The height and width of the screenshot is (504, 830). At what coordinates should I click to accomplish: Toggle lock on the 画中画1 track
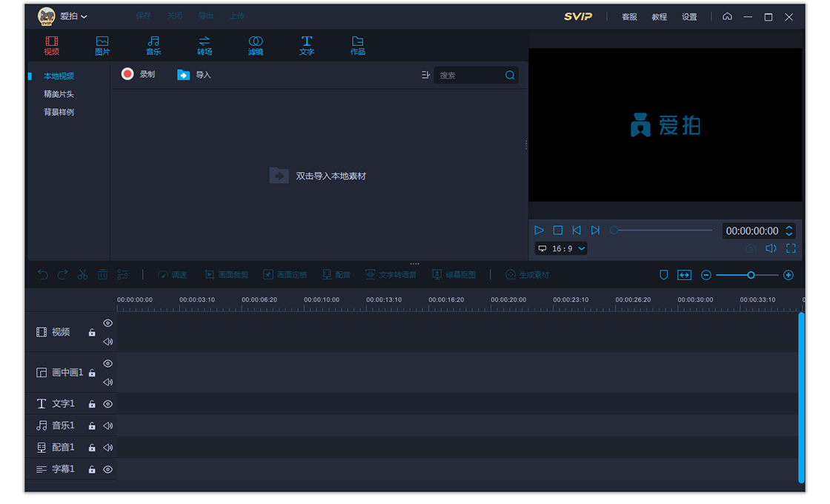tap(92, 374)
